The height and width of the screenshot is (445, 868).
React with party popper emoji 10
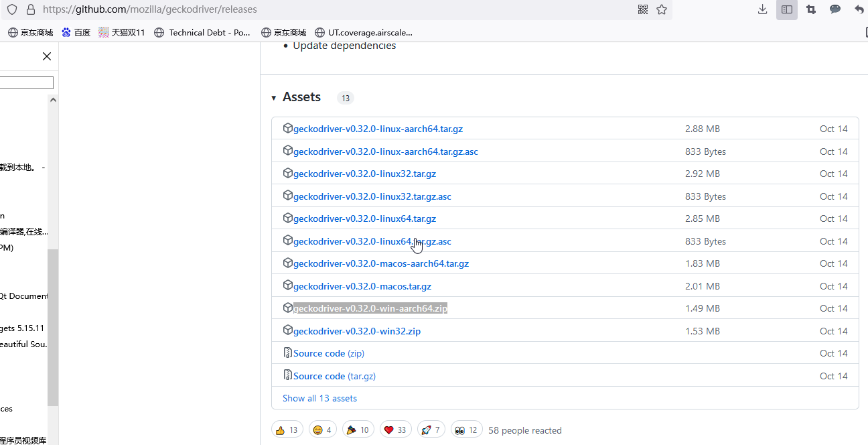pyautogui.click(x=358, y=430)
